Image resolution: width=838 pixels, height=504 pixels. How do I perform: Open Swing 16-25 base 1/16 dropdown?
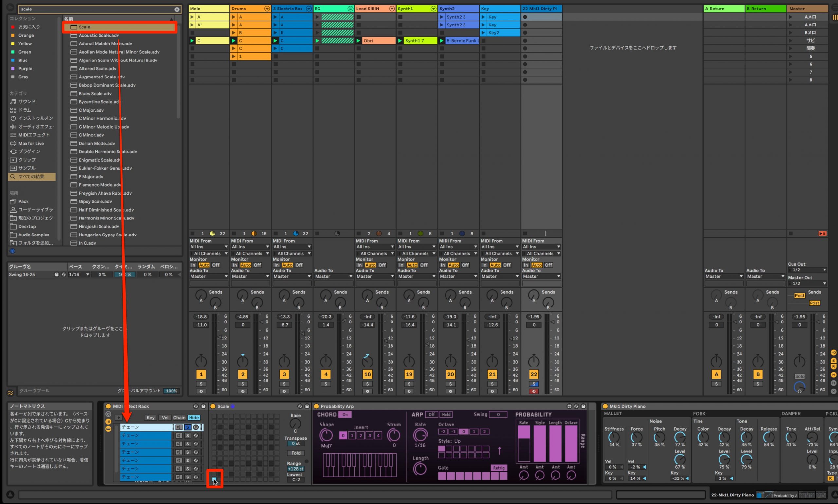pyautogui.click(x=79, y=275)
